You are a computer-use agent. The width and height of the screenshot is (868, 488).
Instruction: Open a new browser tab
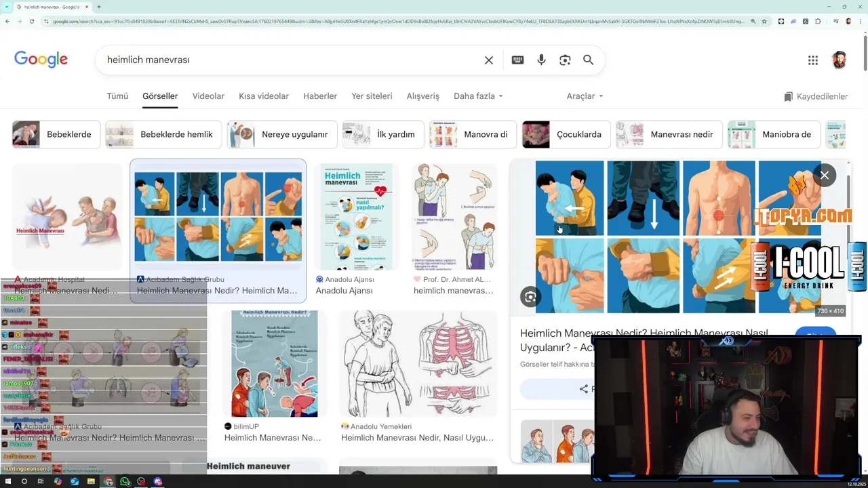(98, 7)
